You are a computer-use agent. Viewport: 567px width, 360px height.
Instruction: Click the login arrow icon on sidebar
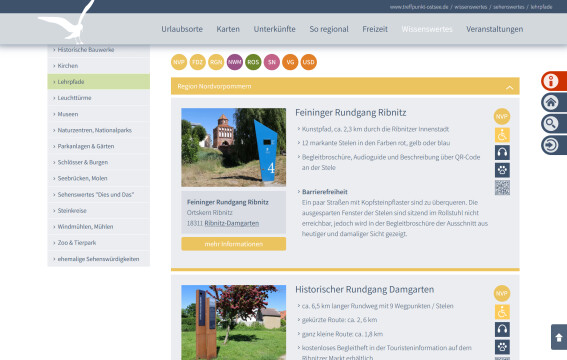[554, 145]
